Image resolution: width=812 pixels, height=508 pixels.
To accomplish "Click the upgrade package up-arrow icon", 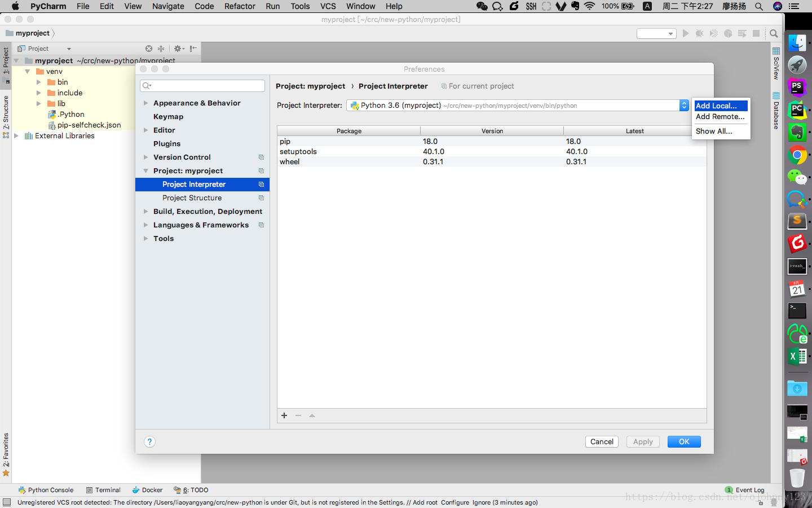I will [312, 415].
